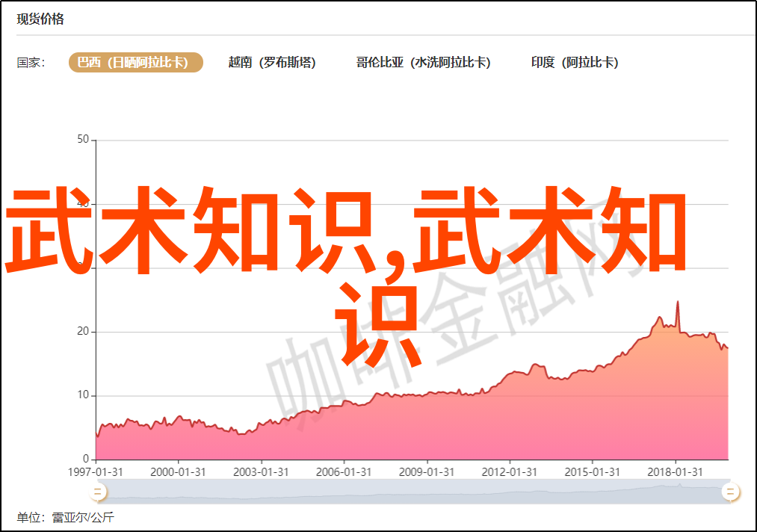Click the 2009-01-31 x-axis label
This screenshot has width=757, height=532.
click(x=426, y=472)
